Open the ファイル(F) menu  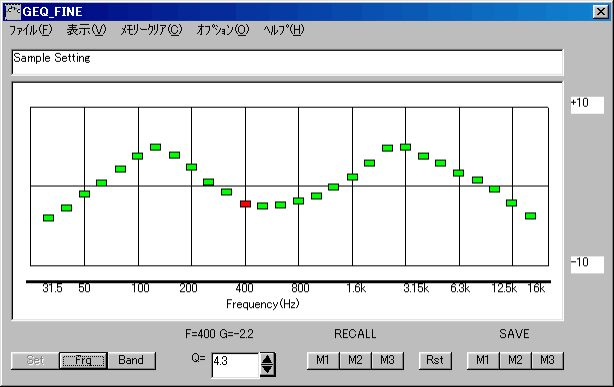tap(30, 30)
